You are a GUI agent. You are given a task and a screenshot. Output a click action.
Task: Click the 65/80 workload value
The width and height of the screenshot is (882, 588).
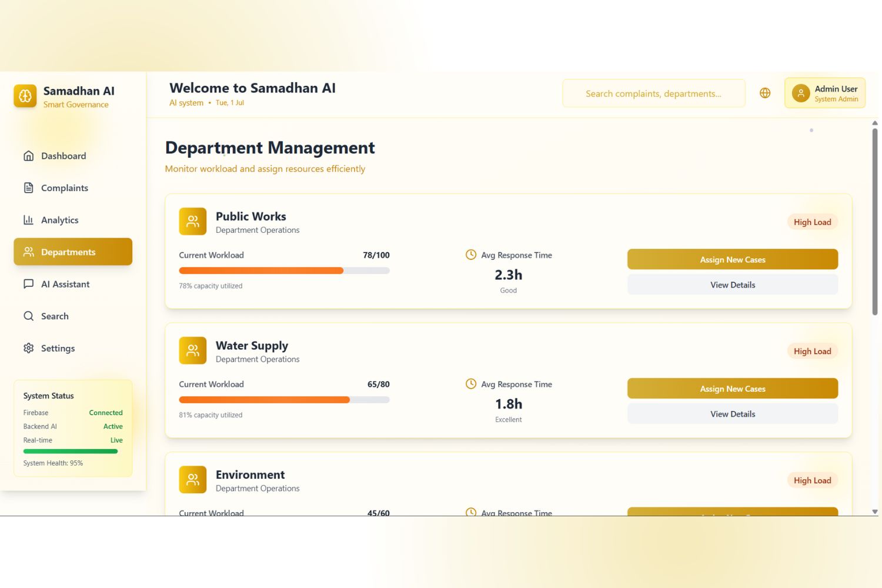coord(379,385)
